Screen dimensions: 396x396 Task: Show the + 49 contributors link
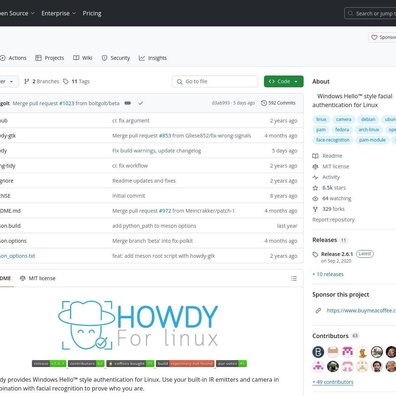[333, 382]
